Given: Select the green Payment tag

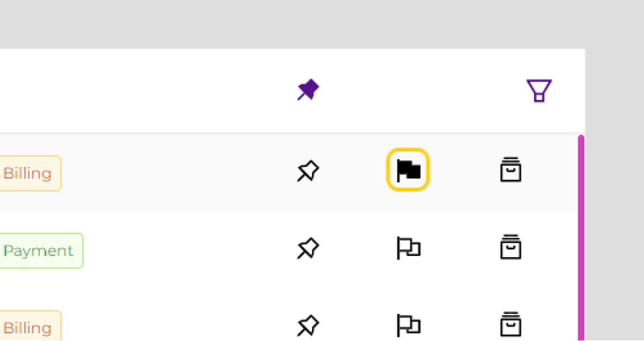Looking at the screenshot, I should coord(40,250).
